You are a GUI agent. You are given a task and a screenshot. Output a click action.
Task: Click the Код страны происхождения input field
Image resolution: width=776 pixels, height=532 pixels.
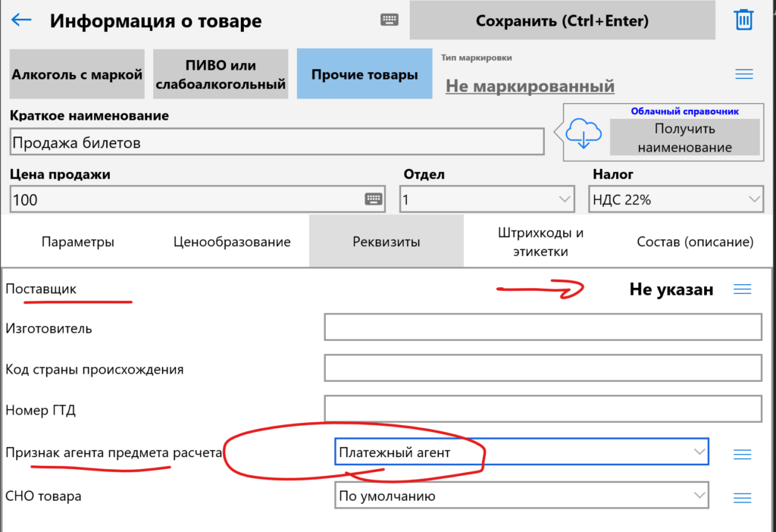[543, 368]
